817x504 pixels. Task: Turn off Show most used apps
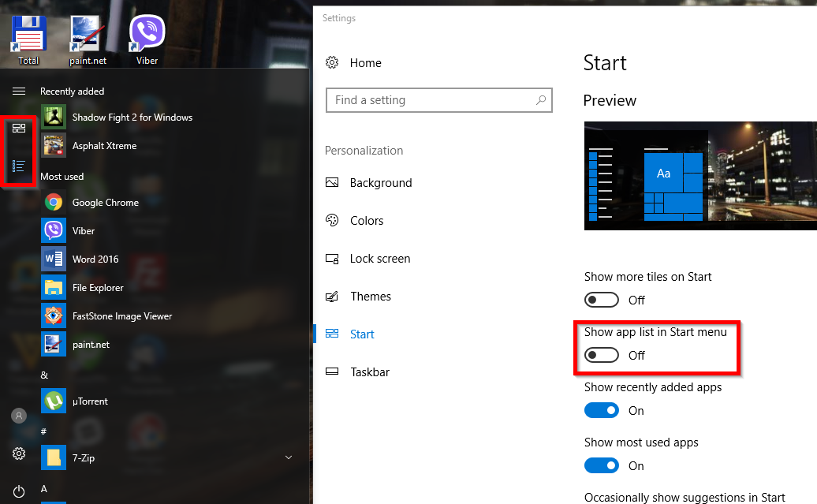[602, 466]
